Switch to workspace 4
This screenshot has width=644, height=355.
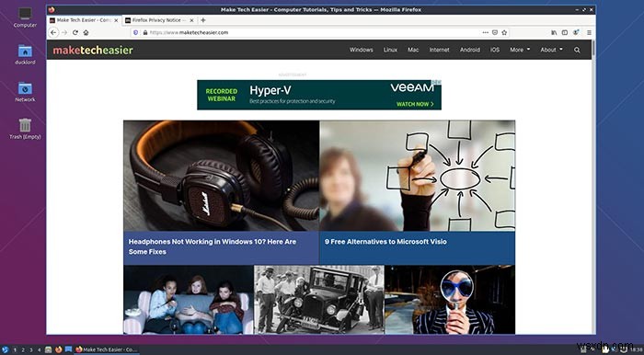[x=39, y=350]
